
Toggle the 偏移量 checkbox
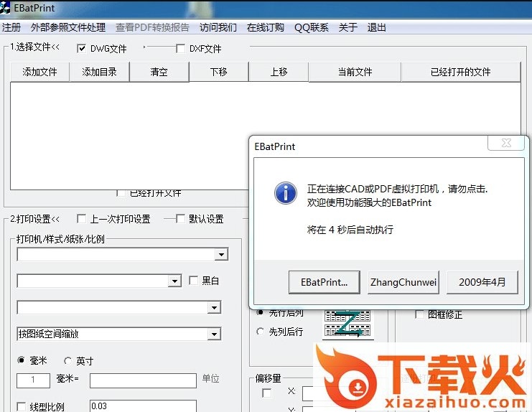267,393
